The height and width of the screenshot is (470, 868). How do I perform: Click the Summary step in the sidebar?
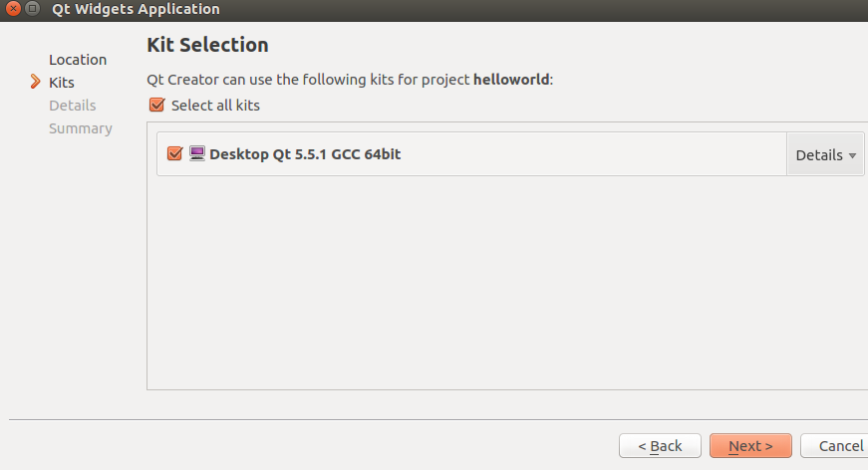pyautogui.click(x=81, y=128)
